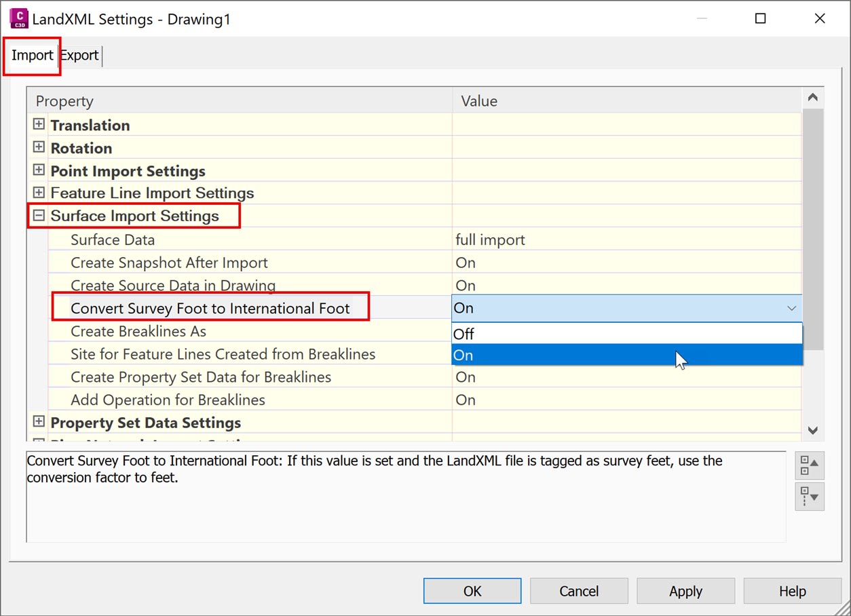Click the Point Import Settings label
The image size is (851, 616).
128,171
